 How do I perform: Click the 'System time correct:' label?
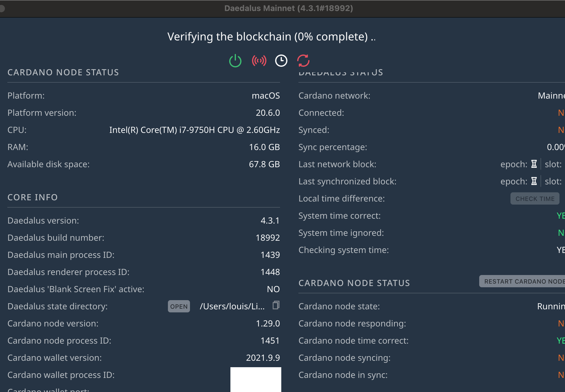coord(340,216)
